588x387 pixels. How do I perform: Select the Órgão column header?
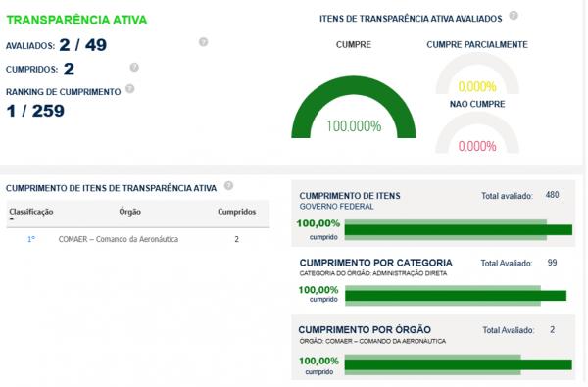129,212
